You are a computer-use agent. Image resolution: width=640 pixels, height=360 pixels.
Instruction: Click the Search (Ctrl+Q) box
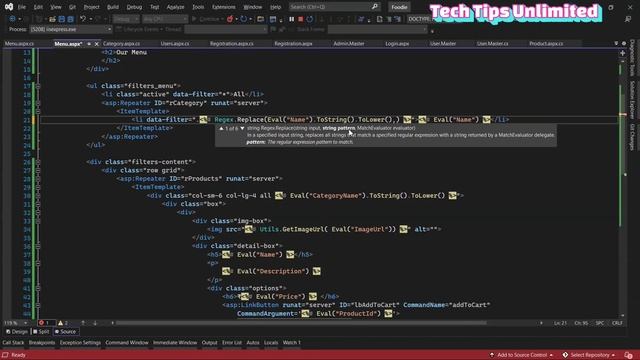[334, 7]
